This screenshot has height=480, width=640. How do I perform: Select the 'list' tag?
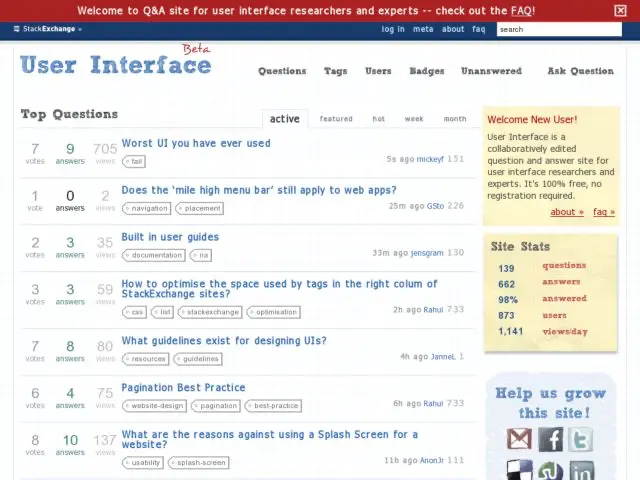click(x=162, y=312)
